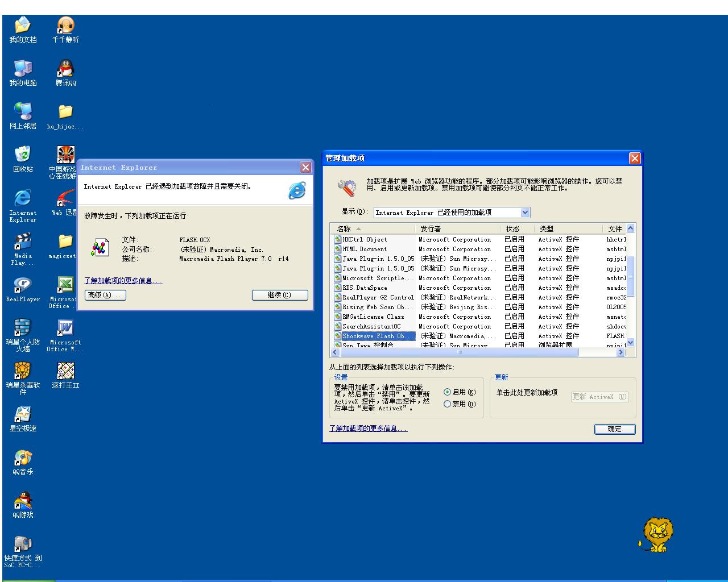728x582 pixels.
Task: Click the Rising lion mascot on desktop
Action: (657, 535)
